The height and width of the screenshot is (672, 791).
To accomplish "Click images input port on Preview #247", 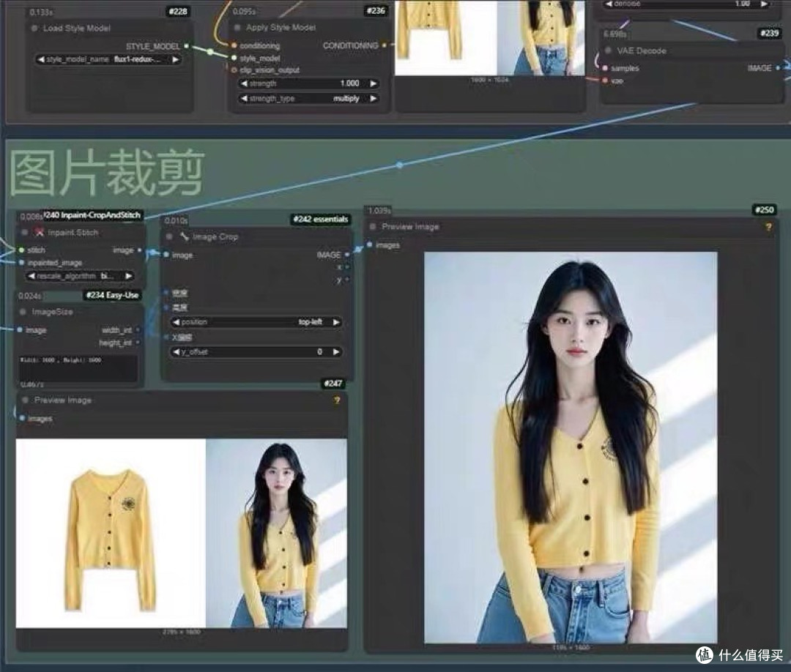I will [x=22, y=418].
